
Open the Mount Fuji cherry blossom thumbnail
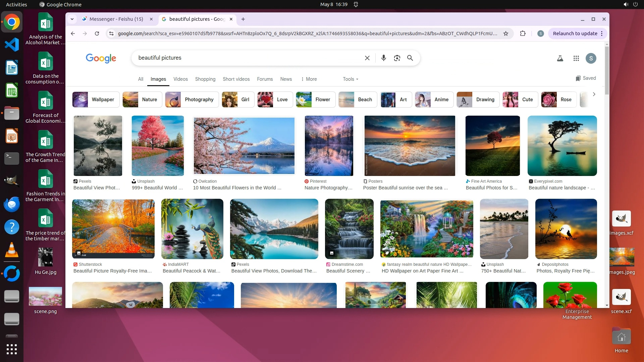coord(244,146)
